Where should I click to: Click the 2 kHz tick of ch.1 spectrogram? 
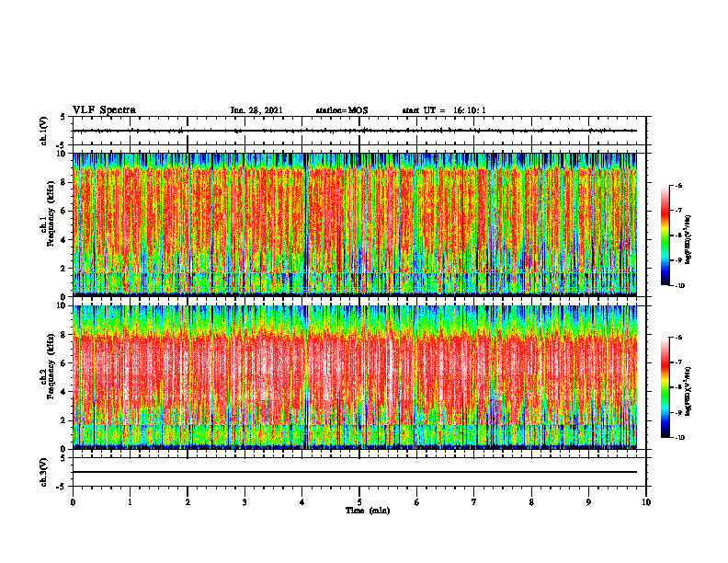pyautogui.click(x=64, y=268)
